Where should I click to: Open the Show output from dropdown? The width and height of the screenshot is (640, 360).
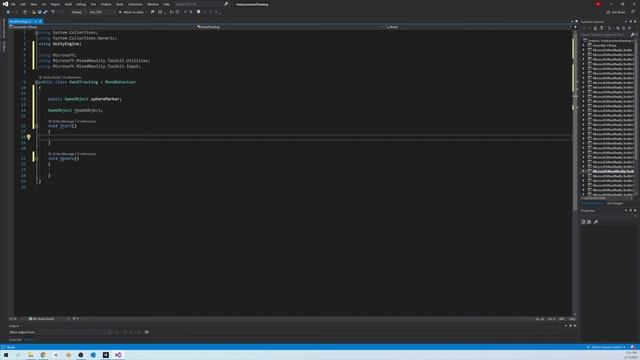point(75,332)
